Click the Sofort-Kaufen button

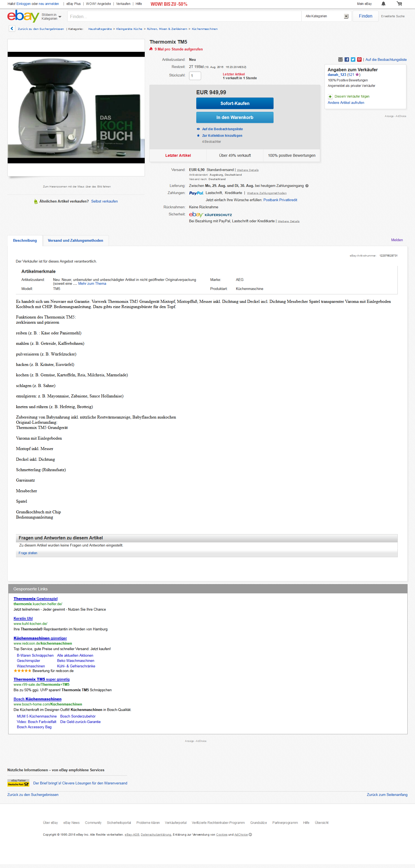[x=235, y=103]
